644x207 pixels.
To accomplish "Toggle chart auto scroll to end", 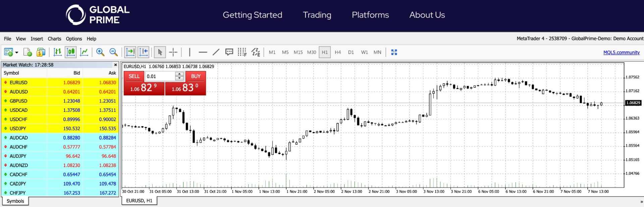I will click(130, 52).
